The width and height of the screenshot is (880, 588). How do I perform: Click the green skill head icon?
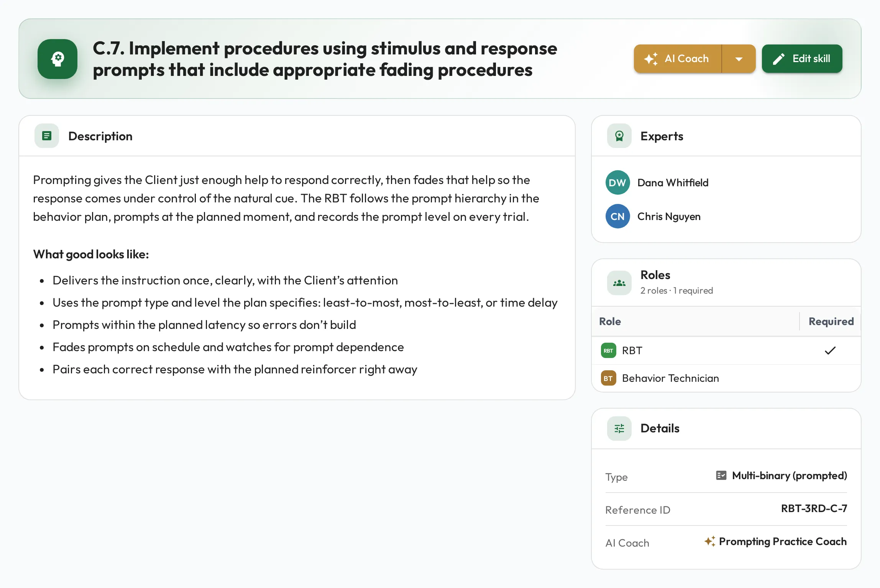[57, 59]
